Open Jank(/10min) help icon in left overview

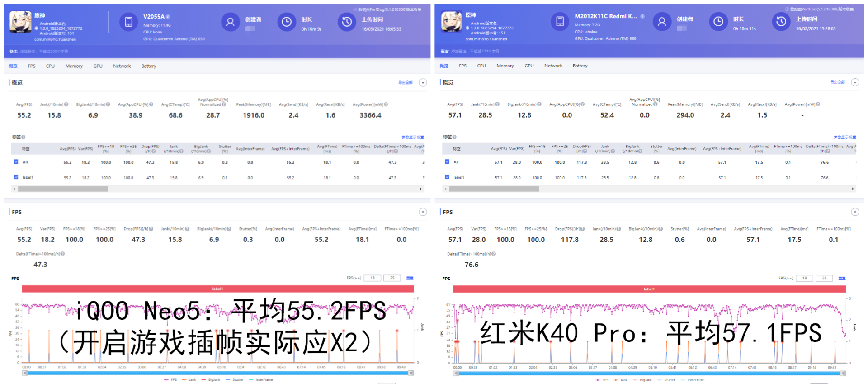[66, 104]
